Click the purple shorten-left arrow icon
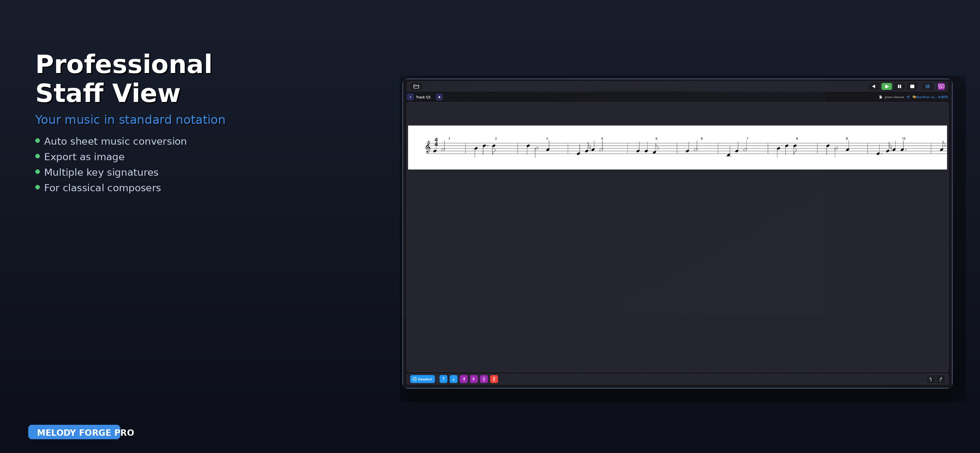This screenshot has height=453, width=980. (x=474, y=379)
